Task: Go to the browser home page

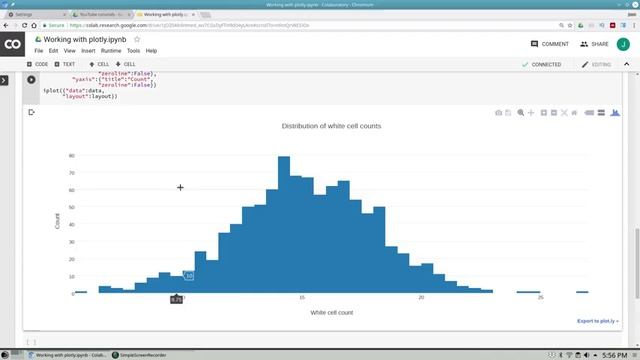Action: [34, 25]
